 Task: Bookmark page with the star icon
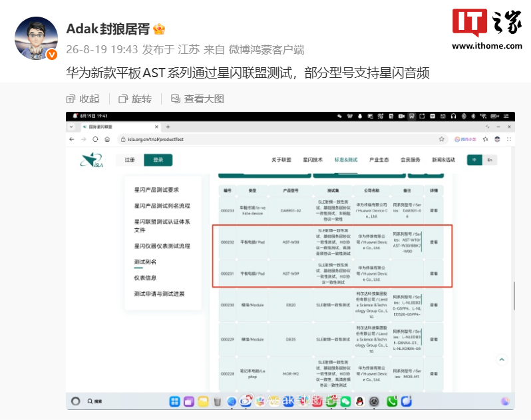(441, 139)
